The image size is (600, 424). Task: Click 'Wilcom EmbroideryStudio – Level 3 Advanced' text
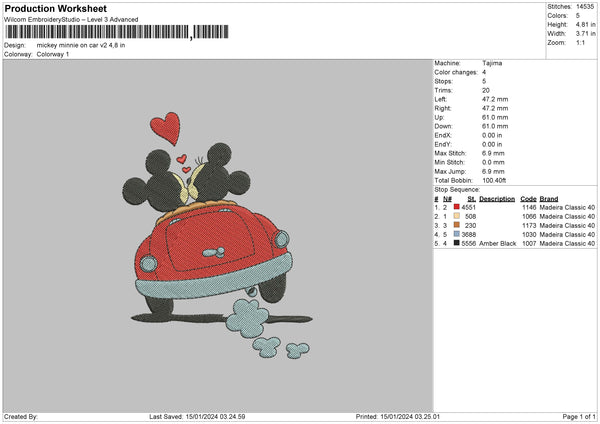tap(71, 20)
